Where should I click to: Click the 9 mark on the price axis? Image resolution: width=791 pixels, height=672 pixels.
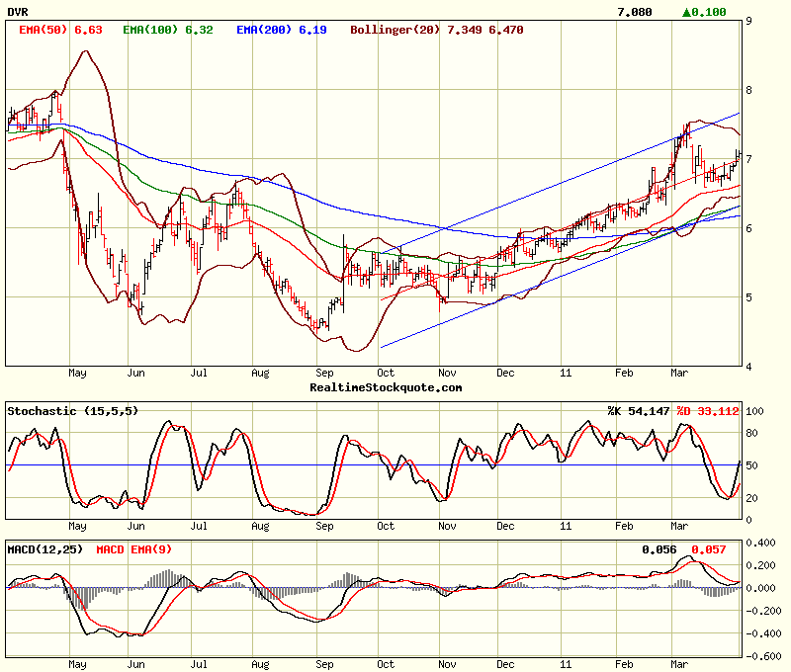[x=749, y=20]
